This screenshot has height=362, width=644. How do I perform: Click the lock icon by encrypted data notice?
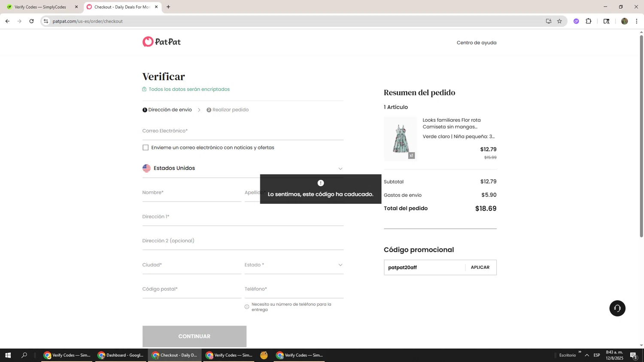[x=144, y=89]
